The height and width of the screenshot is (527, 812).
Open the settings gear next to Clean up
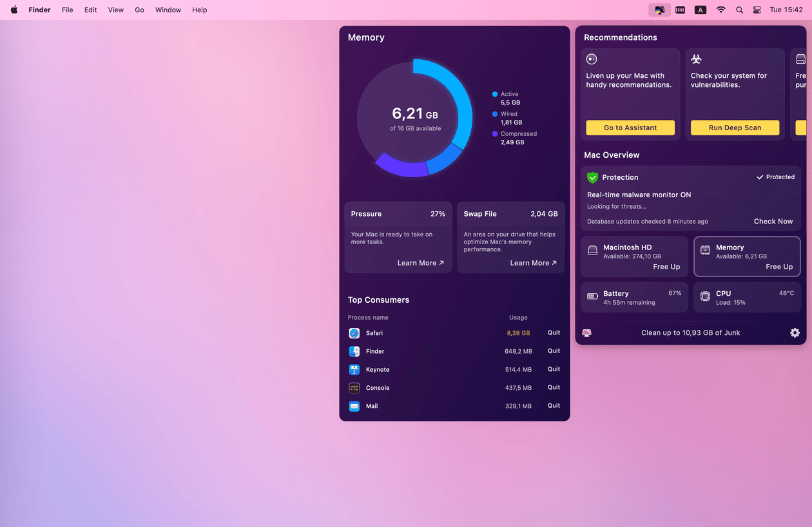(x=795, y=333)
